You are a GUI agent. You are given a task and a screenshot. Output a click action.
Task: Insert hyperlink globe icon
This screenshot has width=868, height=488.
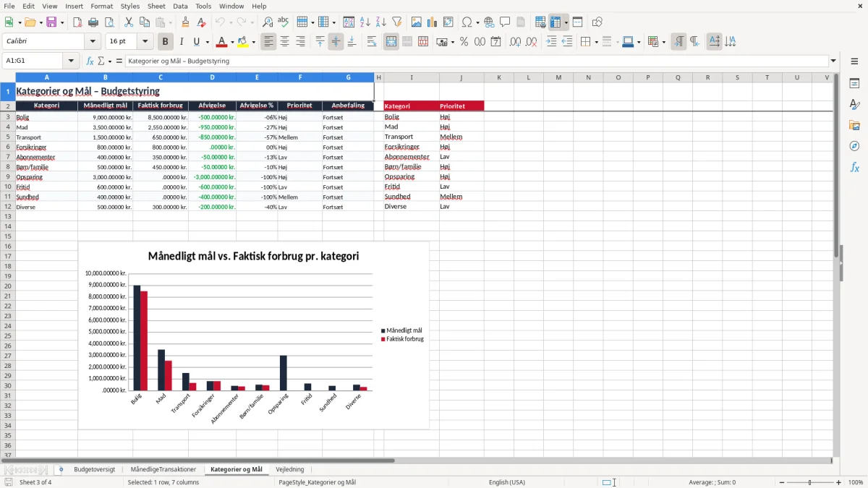click(x=489, y=22)
